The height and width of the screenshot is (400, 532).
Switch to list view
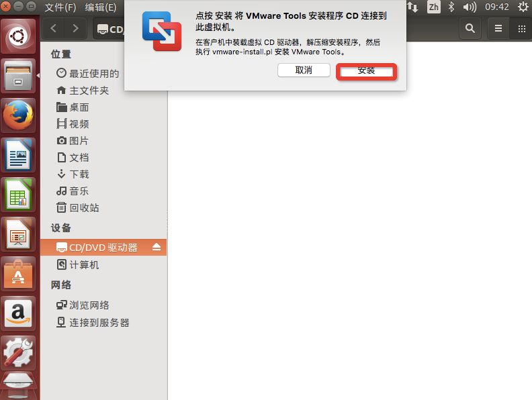[498, 28]
